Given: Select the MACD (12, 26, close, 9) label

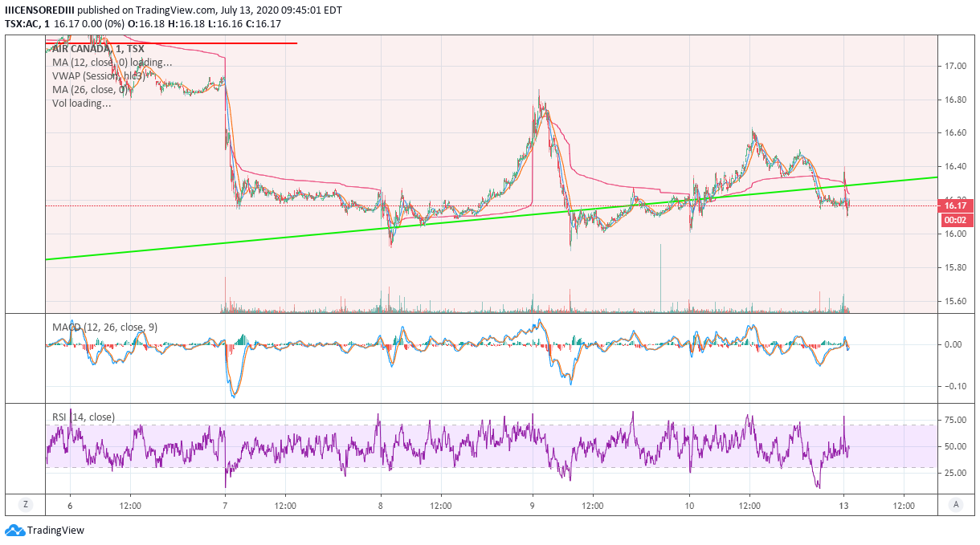Looking at the screenshot, I should click(x=104, y=327).
